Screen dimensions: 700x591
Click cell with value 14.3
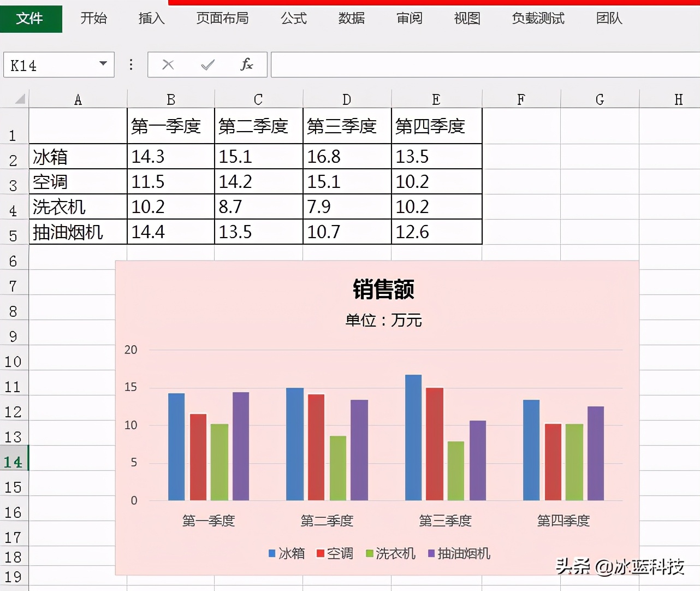pyautogui.click(x=171, y=157)
